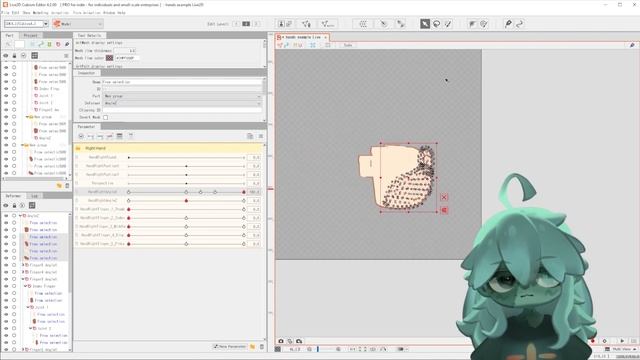Click the New Parameter button
Viewport: 640px width, 360px height.
tap(230, 347)
